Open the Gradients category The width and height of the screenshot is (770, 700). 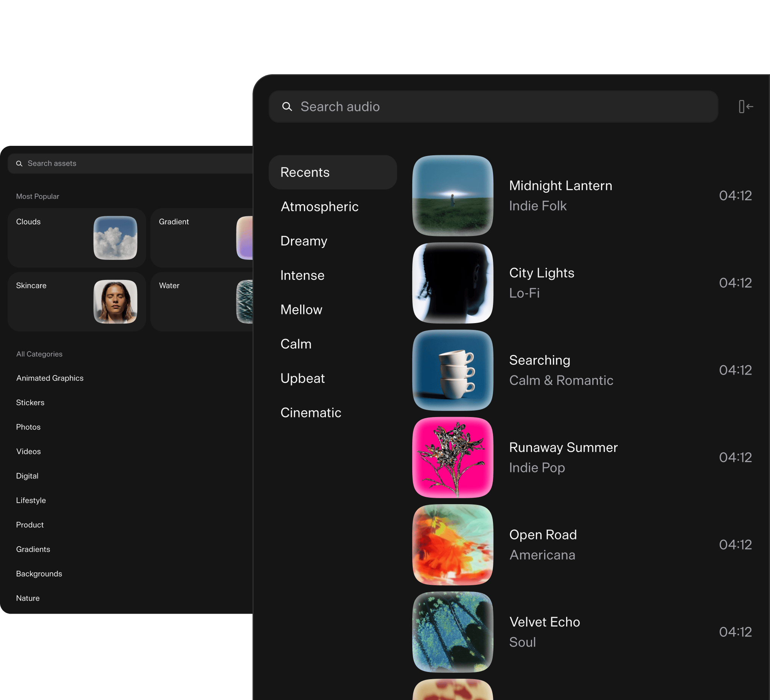33,549
